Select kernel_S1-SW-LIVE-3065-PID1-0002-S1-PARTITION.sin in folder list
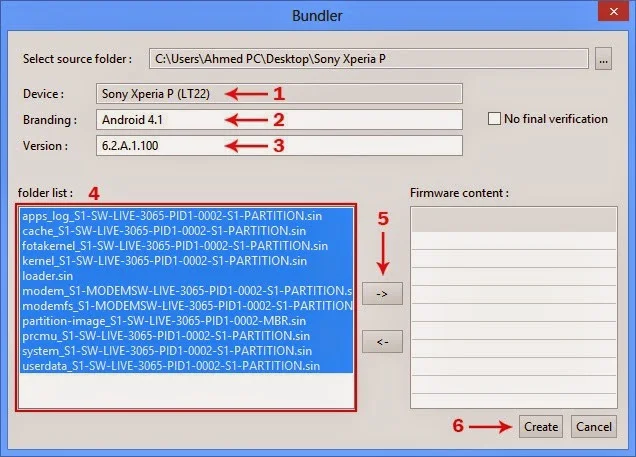636x457 pixels. (x=187, y=261)
